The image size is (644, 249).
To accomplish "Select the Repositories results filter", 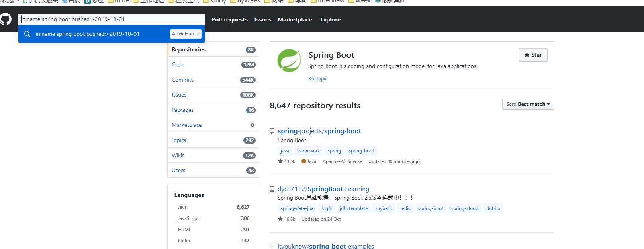I will click(x=214, y=49).
